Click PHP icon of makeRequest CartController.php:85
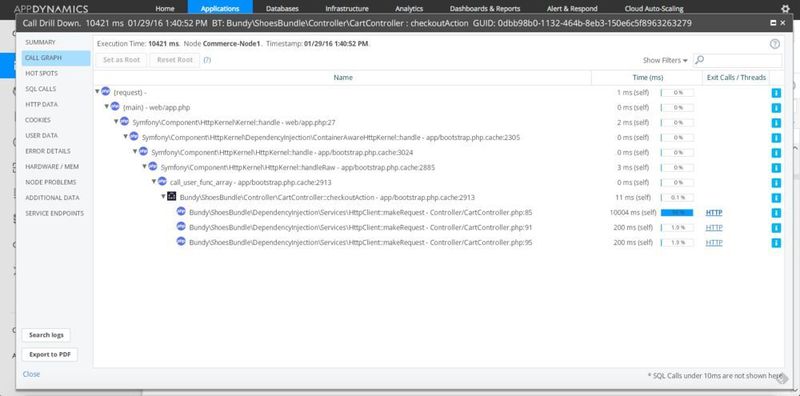800x396 pixels. point(181,211)
